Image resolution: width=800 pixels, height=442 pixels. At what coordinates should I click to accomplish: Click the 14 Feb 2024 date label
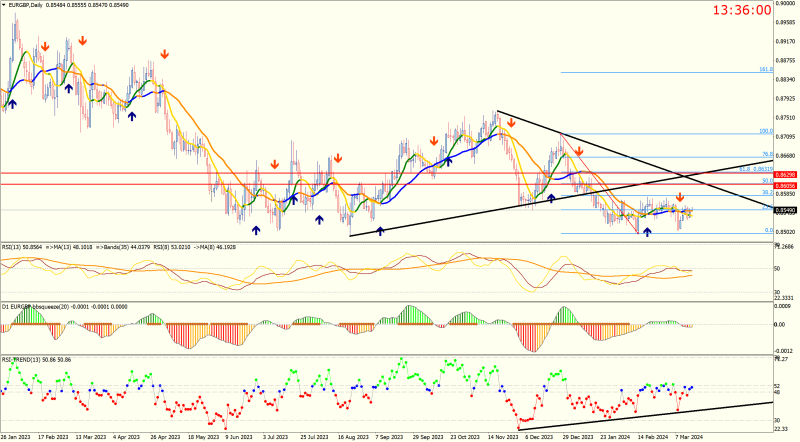coord(652,437)
